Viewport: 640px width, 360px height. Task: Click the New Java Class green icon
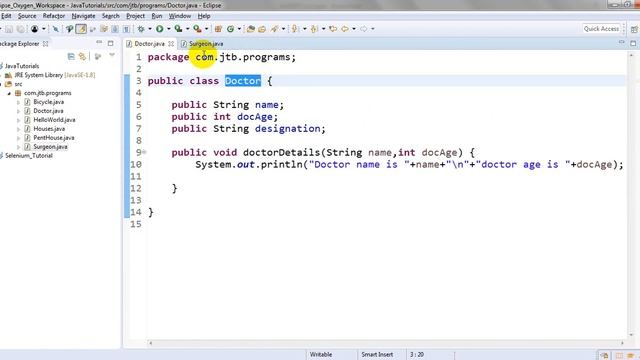231,29
